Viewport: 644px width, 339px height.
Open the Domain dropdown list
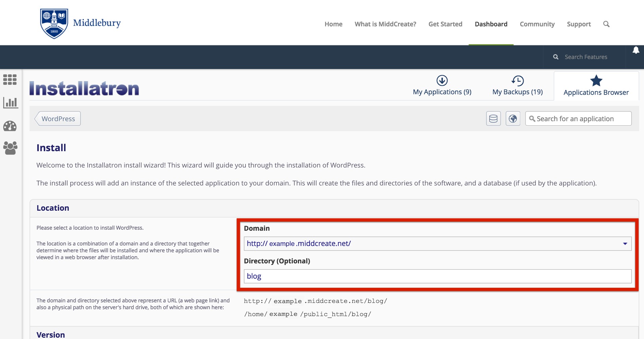(437, 244)
